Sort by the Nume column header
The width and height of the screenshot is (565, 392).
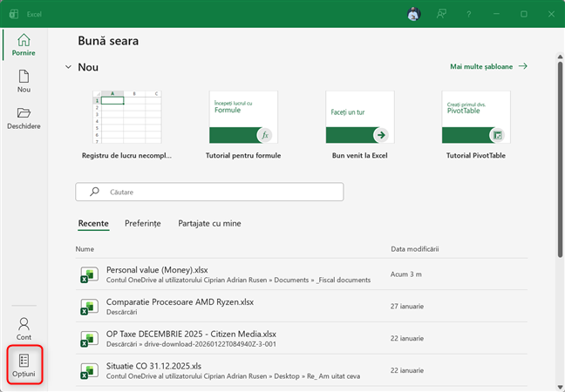click(85, 249)
